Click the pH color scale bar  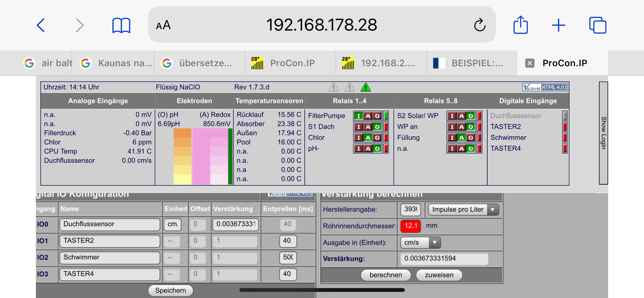click(x=182, y=156)
